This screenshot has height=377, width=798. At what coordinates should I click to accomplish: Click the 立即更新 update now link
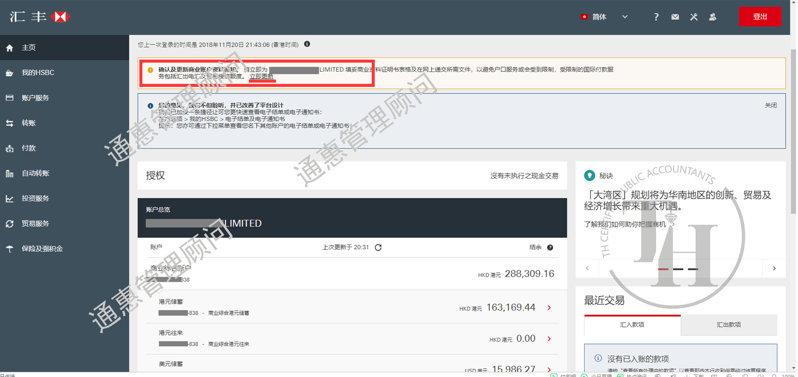(262, 76)
